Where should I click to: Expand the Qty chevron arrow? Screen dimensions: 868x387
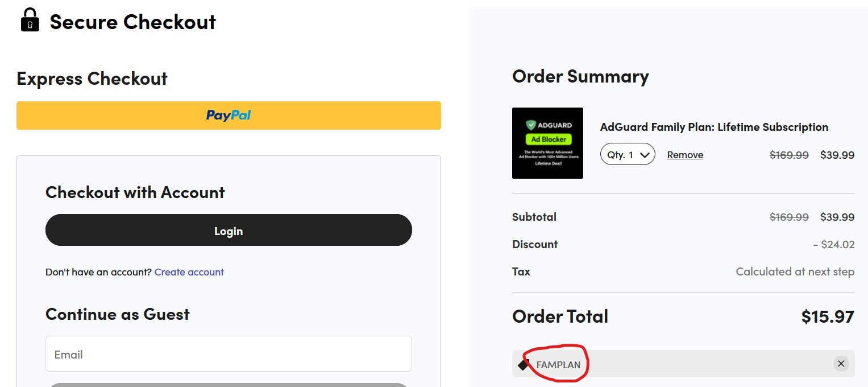coord(645,155)
